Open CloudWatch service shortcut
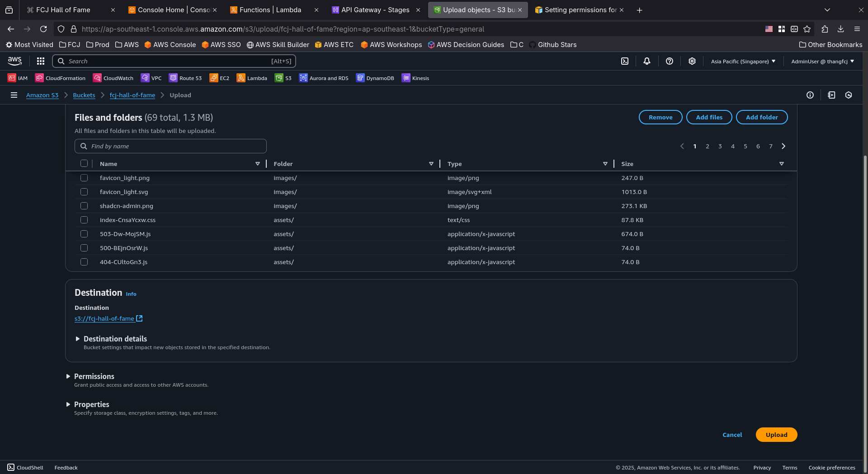868x474 pixels. (x=113, y=78)
